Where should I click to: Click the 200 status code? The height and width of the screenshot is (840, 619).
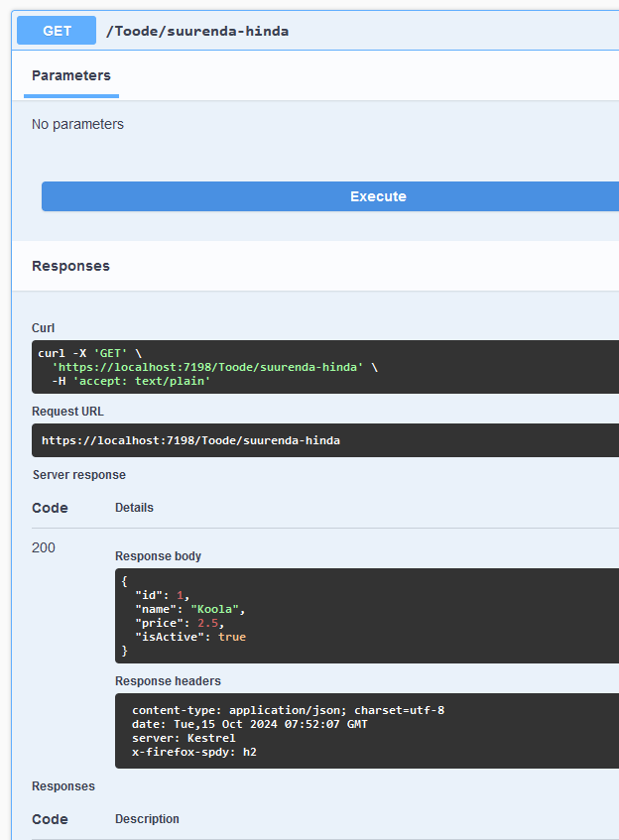[x=44, y=547]
